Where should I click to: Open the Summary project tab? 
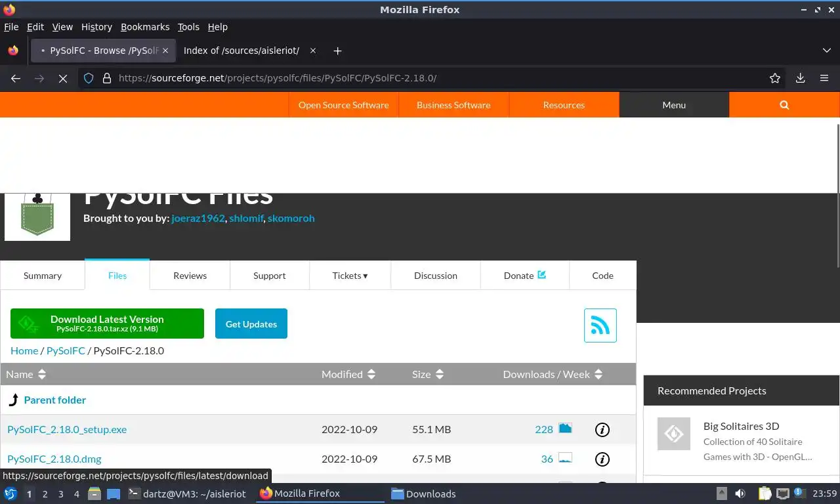[x=43, y=276]
